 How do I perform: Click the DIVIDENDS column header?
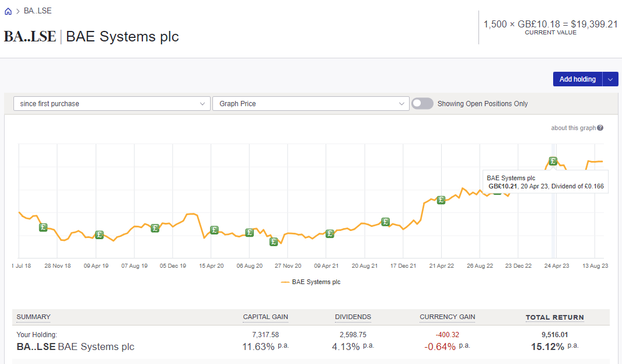[x=353, y=317]
